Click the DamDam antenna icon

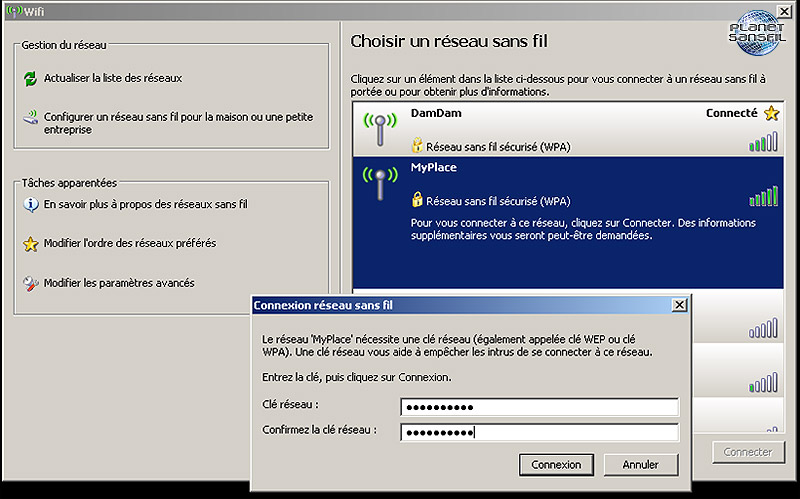(380, 130)
